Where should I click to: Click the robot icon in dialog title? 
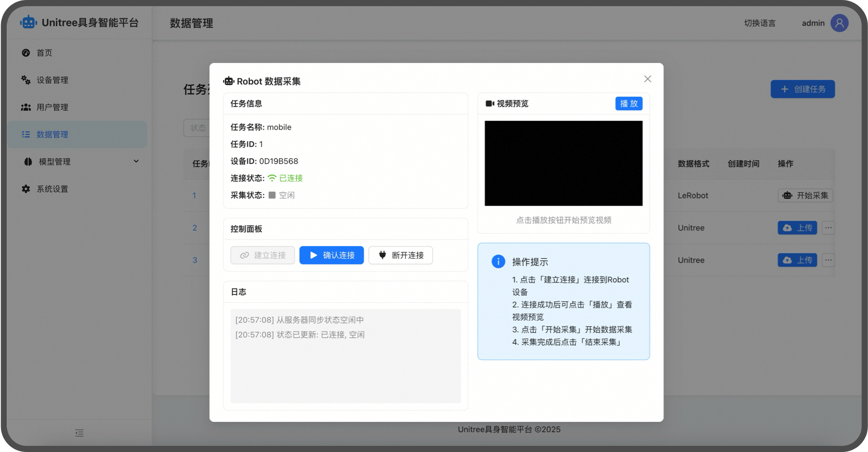pyautogui.click(x=229, y=81)
